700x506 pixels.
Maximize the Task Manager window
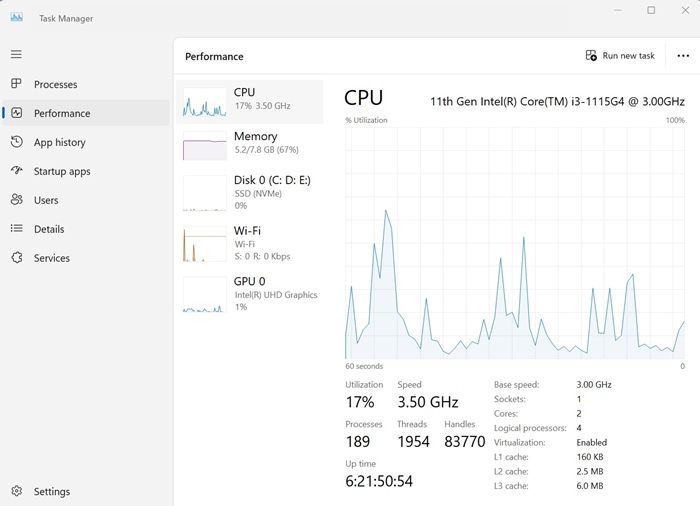pyautogui.click(x=651, y=10)
